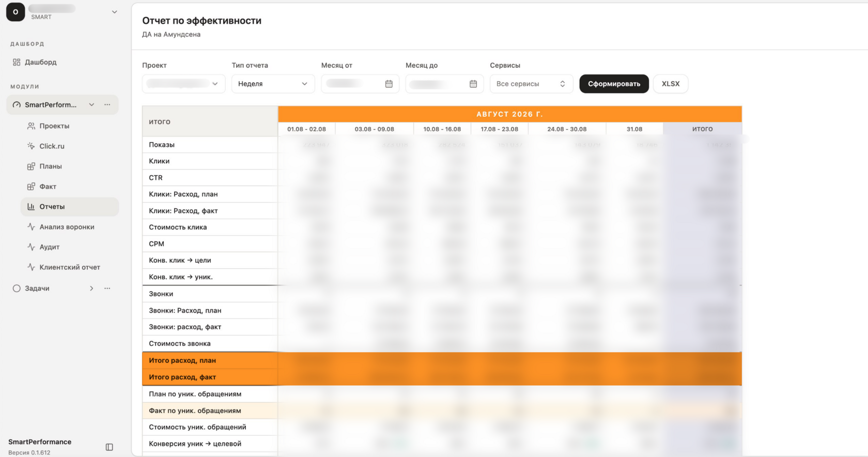Click the SmartPerformance gauge icon
This screenshot has width=868, height=457.
click(x=17, y=105)
